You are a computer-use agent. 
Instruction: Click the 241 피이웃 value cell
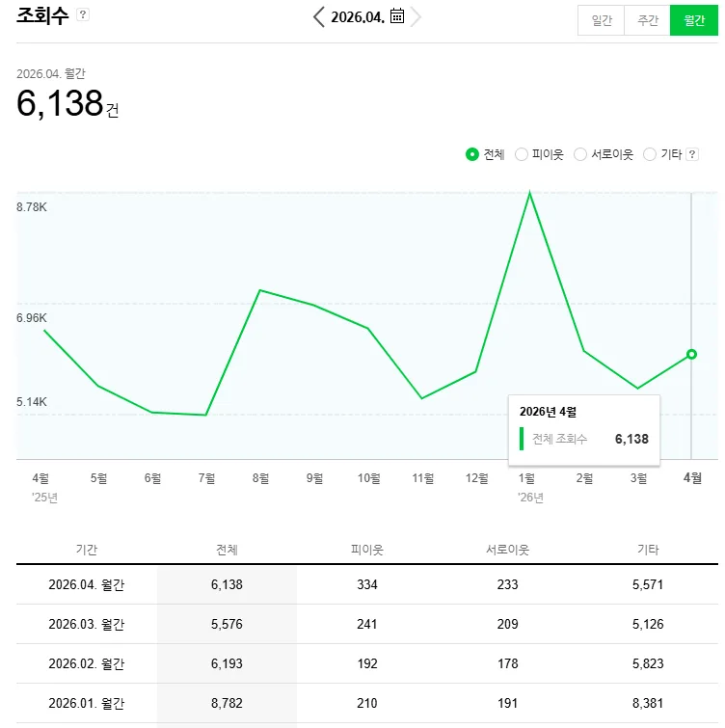point(366,624)
